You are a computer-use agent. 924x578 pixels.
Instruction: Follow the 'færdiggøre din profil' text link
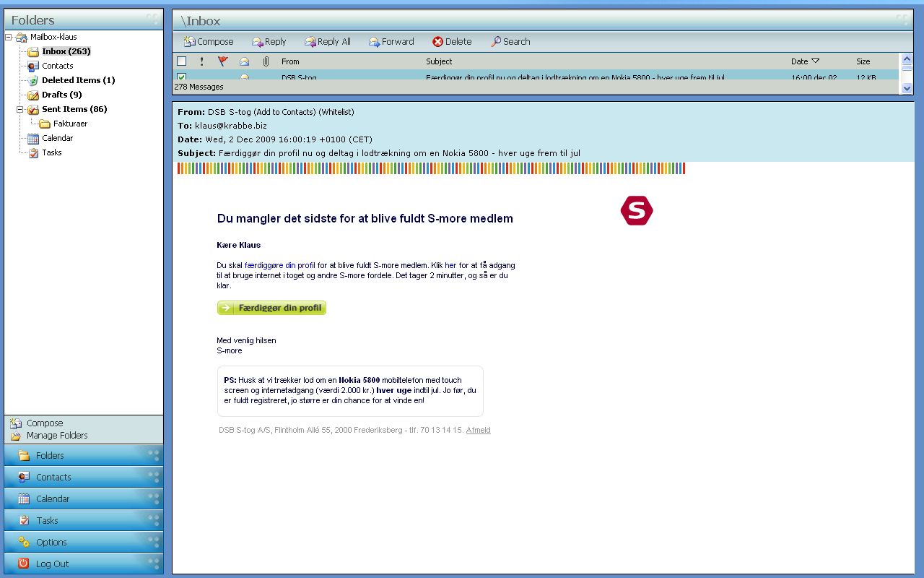(x=280, y=265)
